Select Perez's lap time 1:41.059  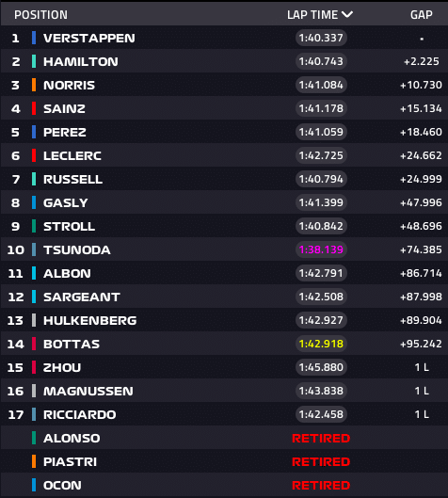point(321,132)
